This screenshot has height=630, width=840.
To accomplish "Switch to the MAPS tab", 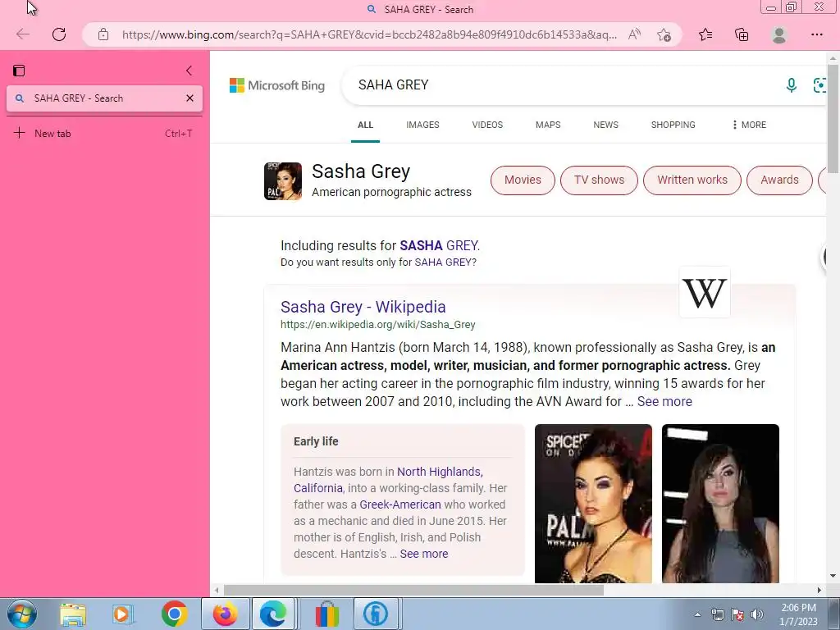I will tap(548, 125).
